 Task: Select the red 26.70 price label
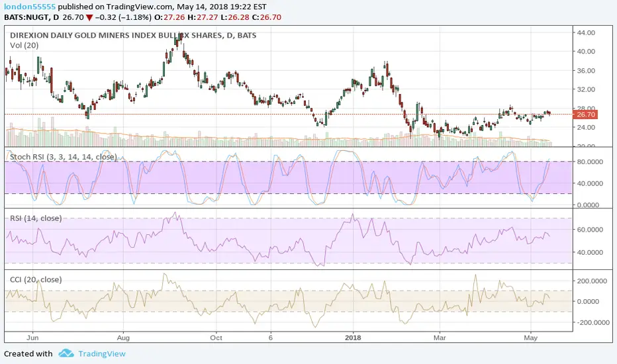pos(586,114)
